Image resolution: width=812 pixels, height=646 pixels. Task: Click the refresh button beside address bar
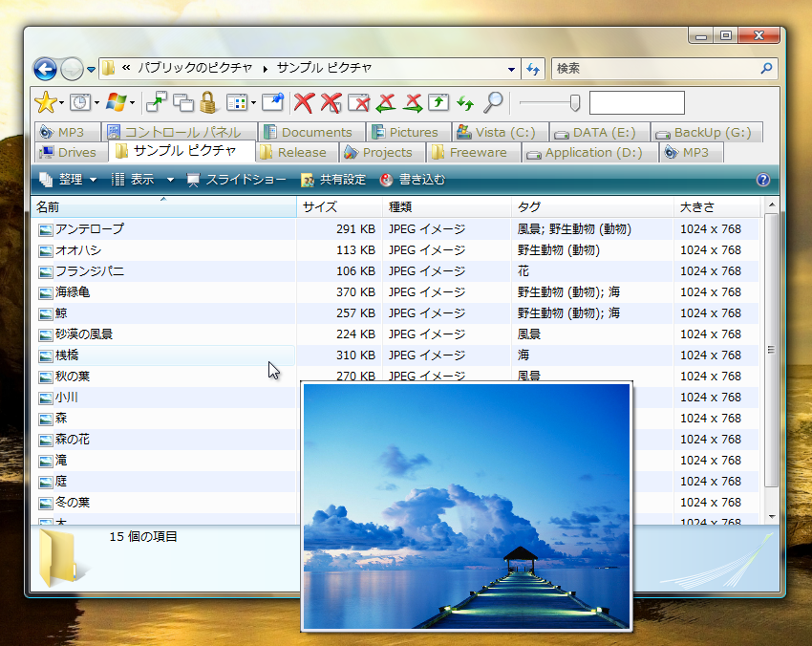pos(533,69)
